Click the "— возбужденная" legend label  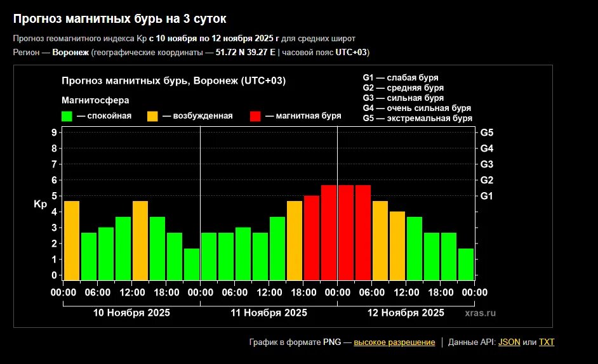pyautogui.click(x=197, y=116)
